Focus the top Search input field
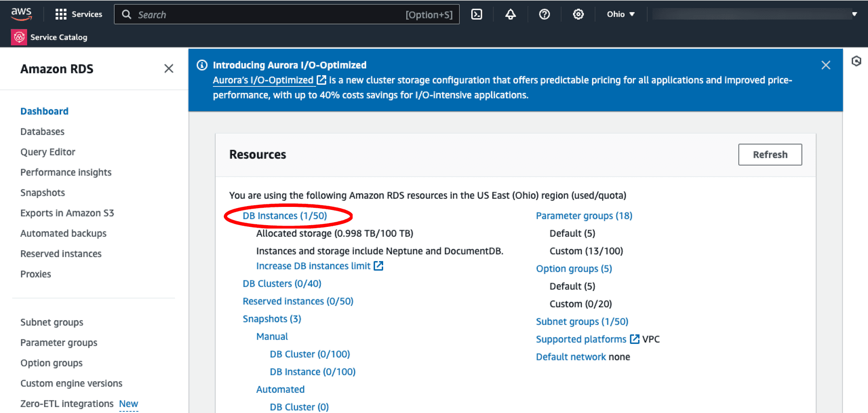The height and width of the screenshot is (413, 868). coord(287,14)
